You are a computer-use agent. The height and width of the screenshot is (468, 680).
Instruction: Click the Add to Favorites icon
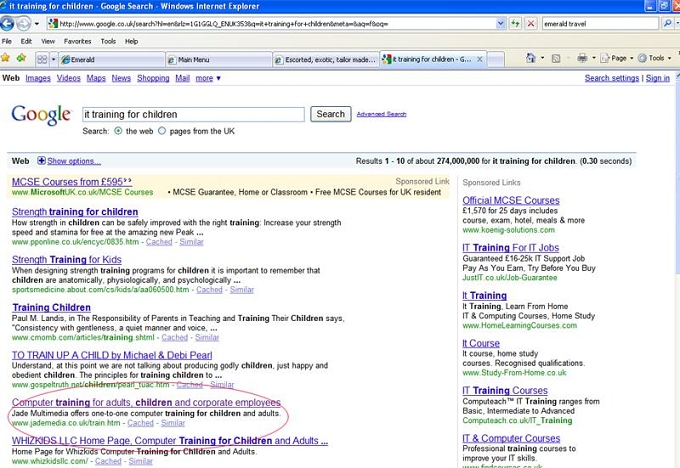pyautogui.click(x=21, y=58)
